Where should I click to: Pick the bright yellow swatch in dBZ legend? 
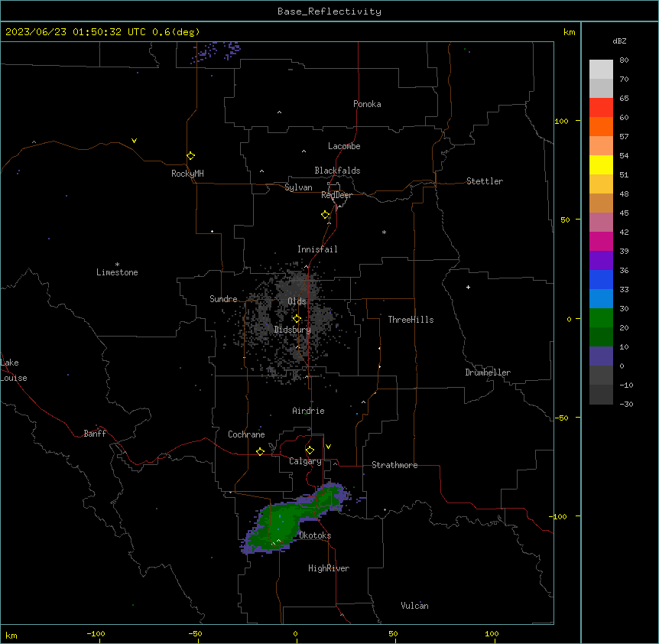(x=601, y=164)
